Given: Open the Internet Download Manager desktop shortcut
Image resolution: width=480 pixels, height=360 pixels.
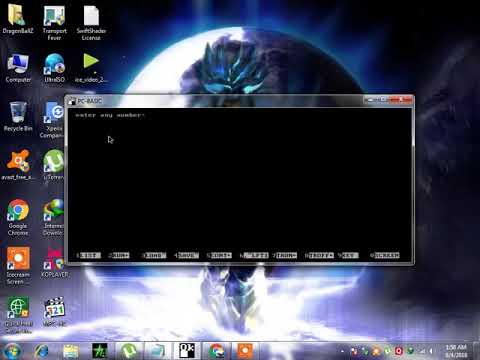Looking at the screenshot, I should click(x=53, y=217).
